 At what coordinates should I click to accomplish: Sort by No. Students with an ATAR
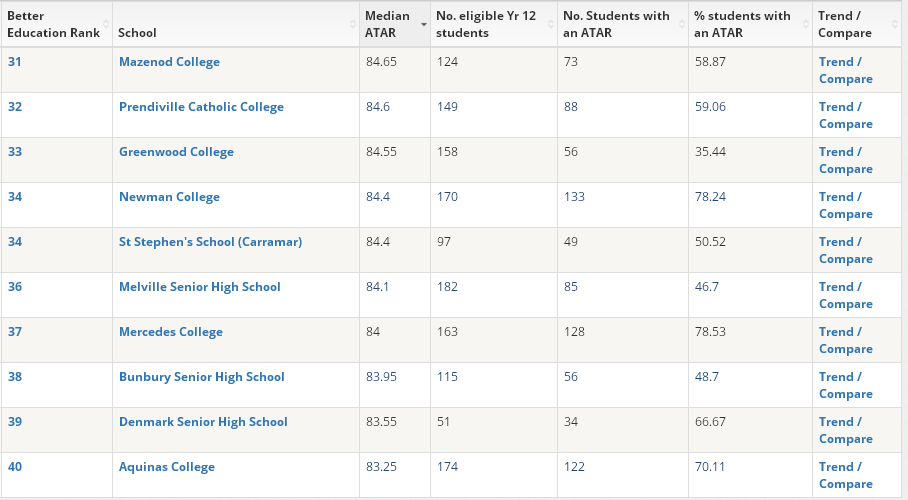tap(616, 24)
